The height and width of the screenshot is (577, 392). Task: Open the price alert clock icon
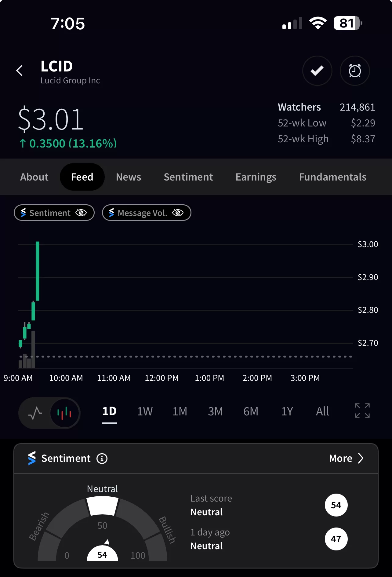coord(355,71)
